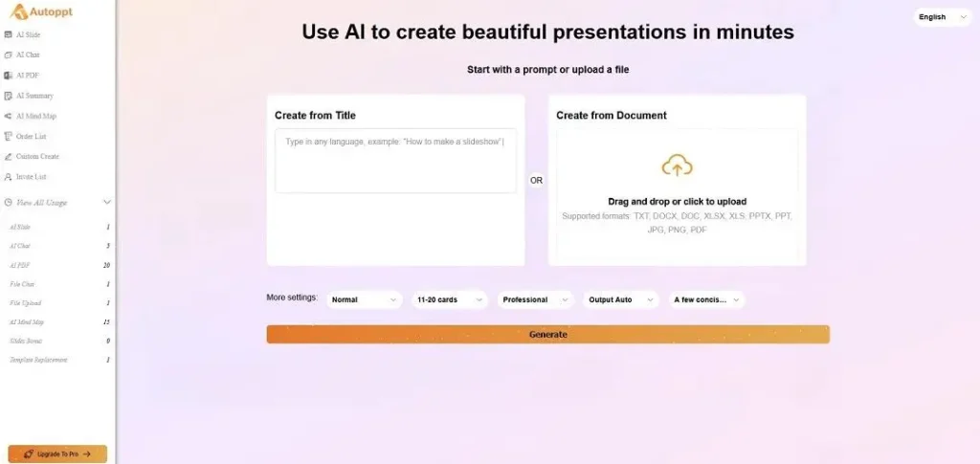Click the Generate button
Viewport: 980px width, 464px height.
548,334
